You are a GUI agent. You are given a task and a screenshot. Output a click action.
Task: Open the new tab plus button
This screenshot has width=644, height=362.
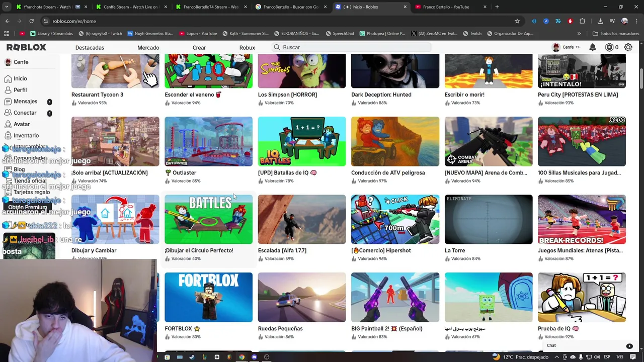(497, 7)
